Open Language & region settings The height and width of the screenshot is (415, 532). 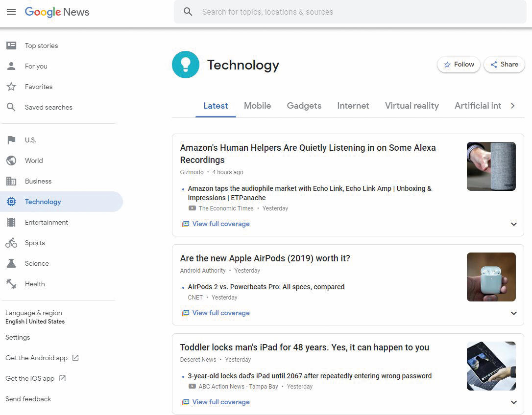point(35,317)
